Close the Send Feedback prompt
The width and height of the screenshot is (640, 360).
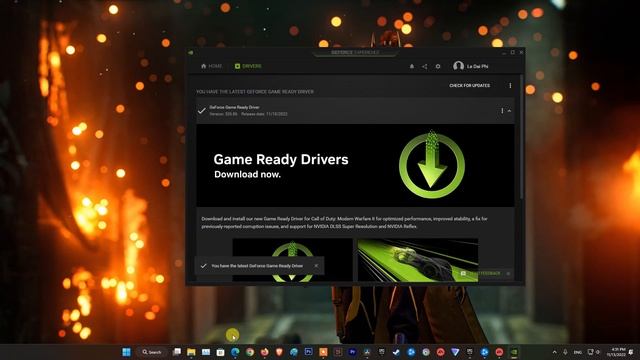pyautogui.click(x=508, y=273)
